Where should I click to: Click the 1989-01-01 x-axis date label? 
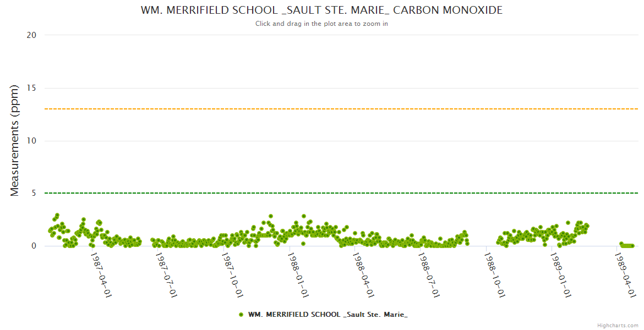pos(559,274)
